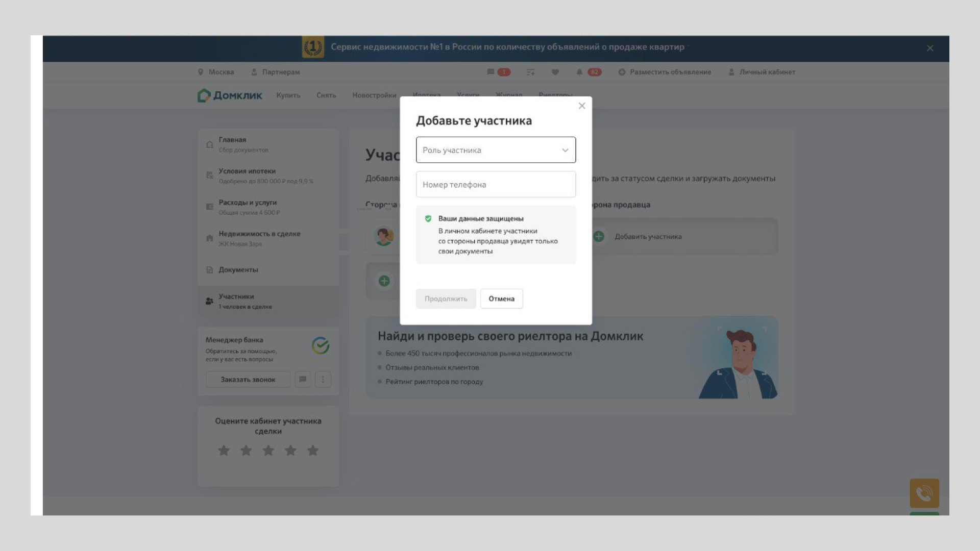
Task: Click the Отмена button
Action: tap(501, 298)
